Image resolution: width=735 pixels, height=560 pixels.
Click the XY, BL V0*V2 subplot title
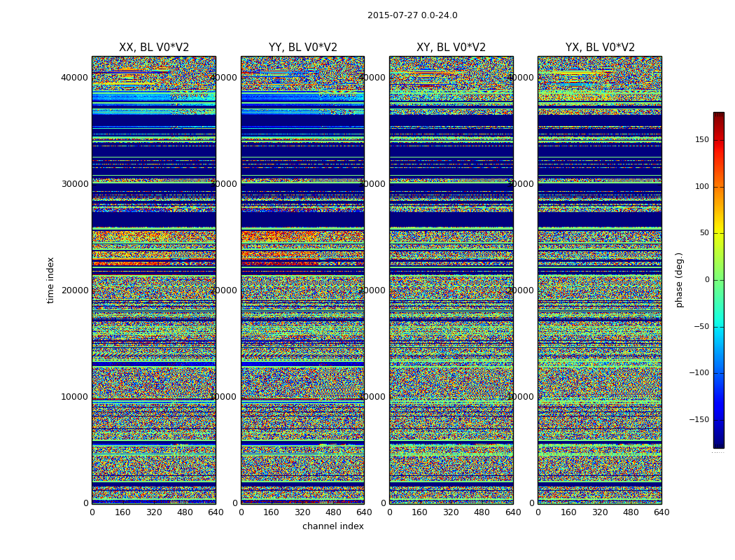pos(451,48)
